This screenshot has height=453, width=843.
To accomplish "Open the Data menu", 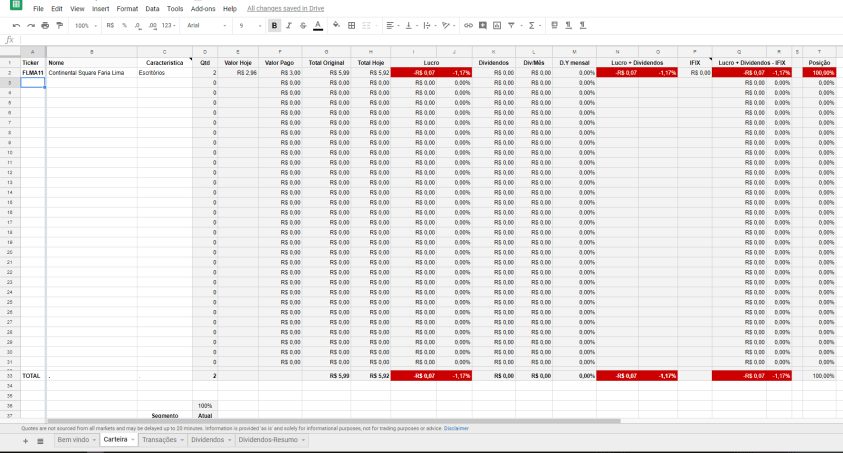I will point(152,9).
